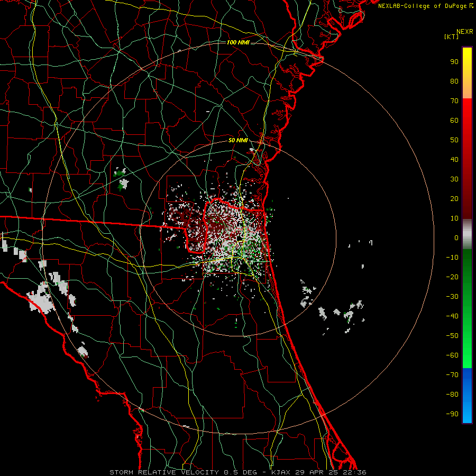
Task: Click the 0 value on the velocity scale
Action: coord(456,237)
